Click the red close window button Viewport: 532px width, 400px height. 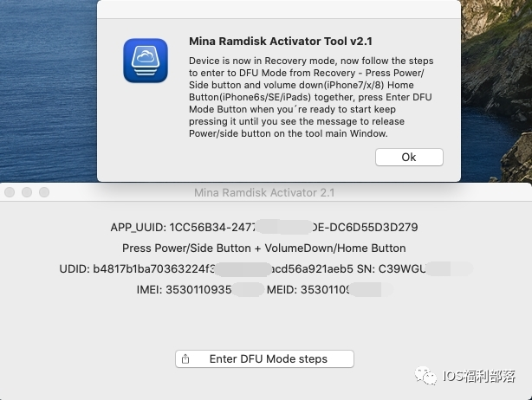10,192
